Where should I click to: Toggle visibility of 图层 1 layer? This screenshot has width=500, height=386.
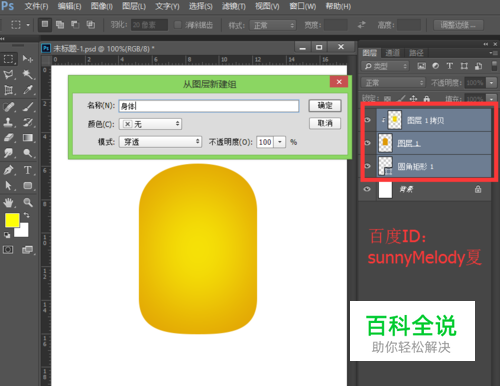point(368,143)
